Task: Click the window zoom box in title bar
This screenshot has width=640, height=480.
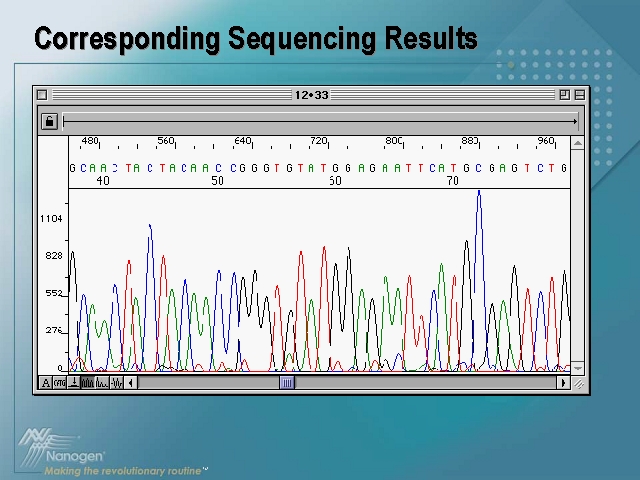Action: [x=564, y=95]
